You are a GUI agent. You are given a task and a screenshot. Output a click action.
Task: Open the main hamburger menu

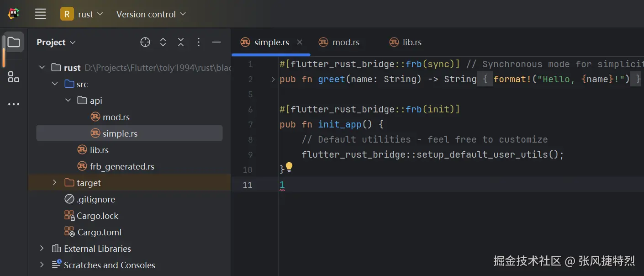(40, 14)
